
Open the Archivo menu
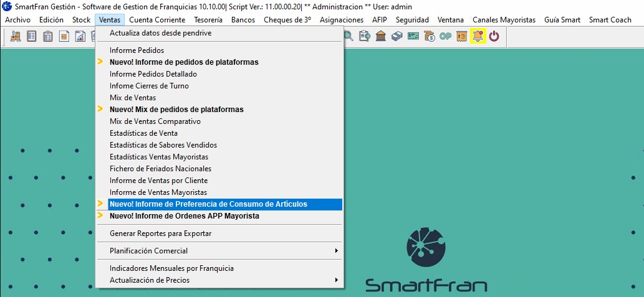click(x=17, y=20)
